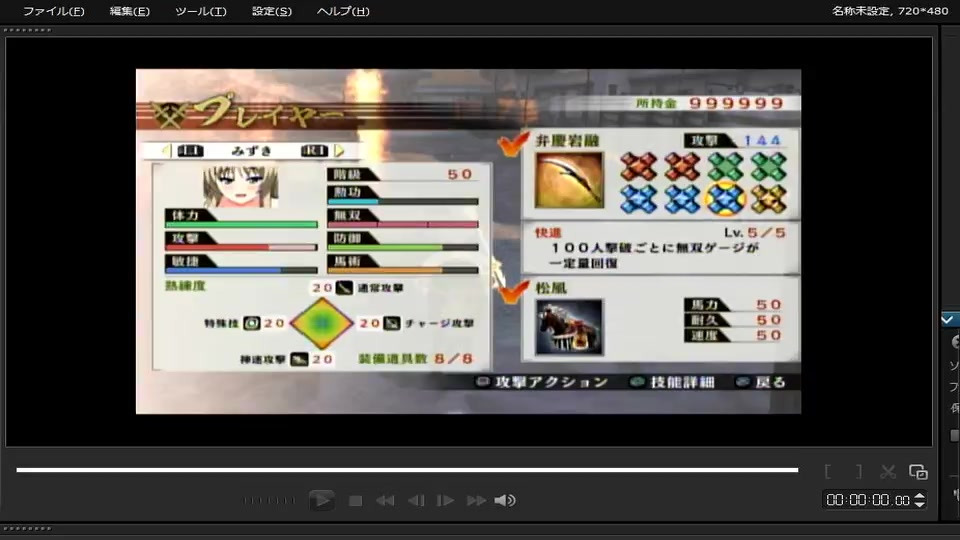Viewport: 960px width, 540px height.
Task: Open the ファイル(F) menu
Action: pyautogui.click(x=54, y=11)
